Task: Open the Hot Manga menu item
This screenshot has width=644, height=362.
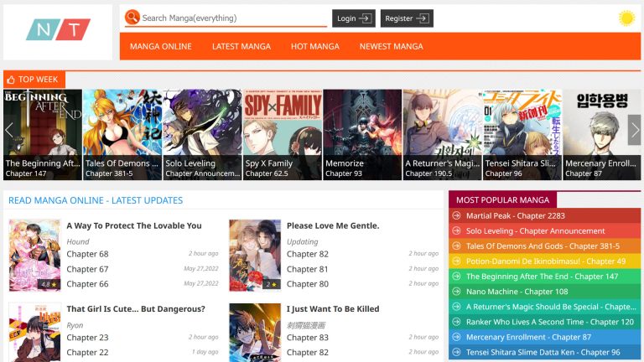Action: pyautogui.click(x=315, y=46)
